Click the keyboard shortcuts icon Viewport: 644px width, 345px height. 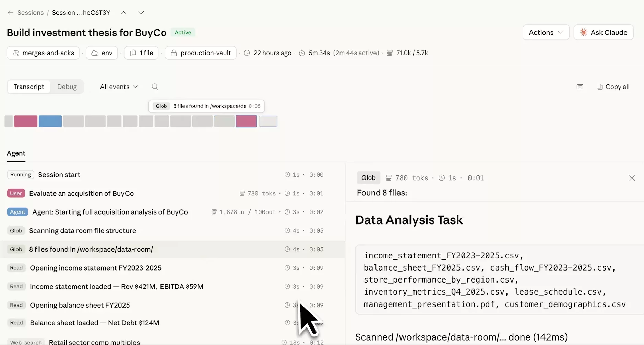580,87
